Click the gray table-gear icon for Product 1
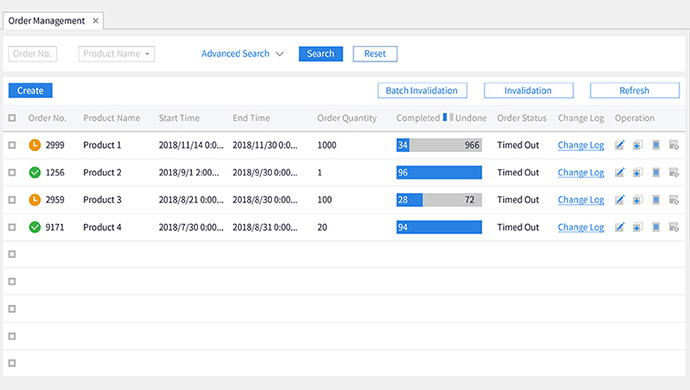The image size is (690, 390). (x=674, y=145)
